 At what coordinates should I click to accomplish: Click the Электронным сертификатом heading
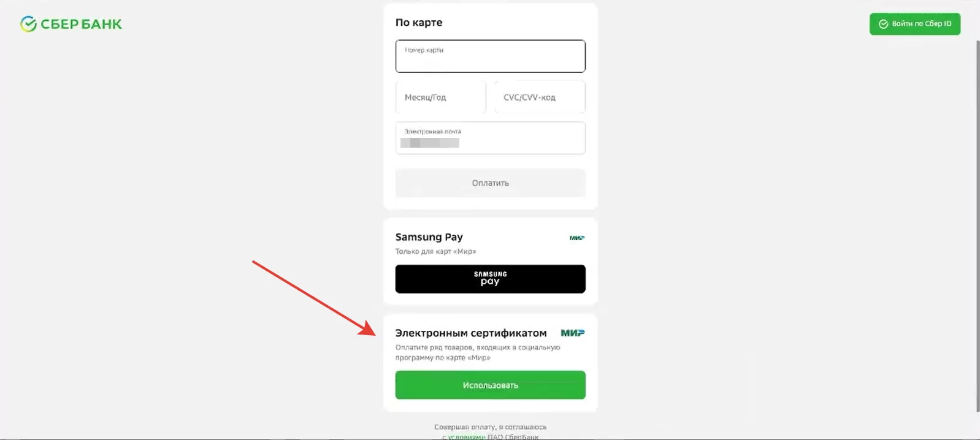pyautogui.click(x=471, y=333)
